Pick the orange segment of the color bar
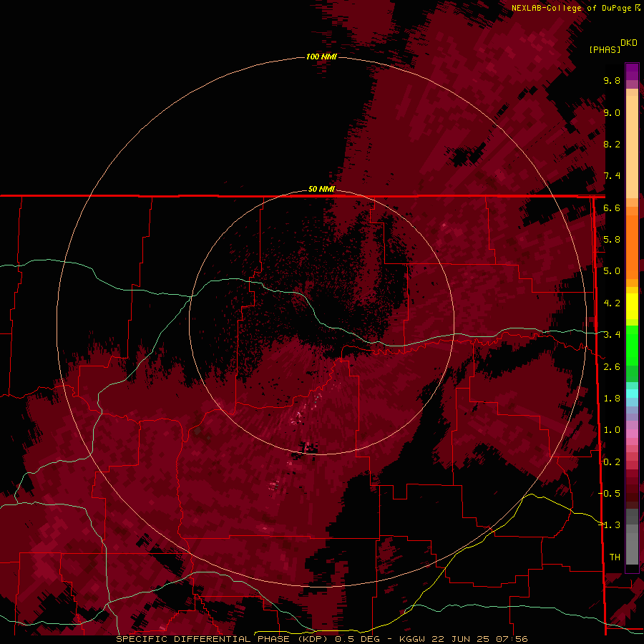Viewport: 644px width, 644px height. click(632, 246)
